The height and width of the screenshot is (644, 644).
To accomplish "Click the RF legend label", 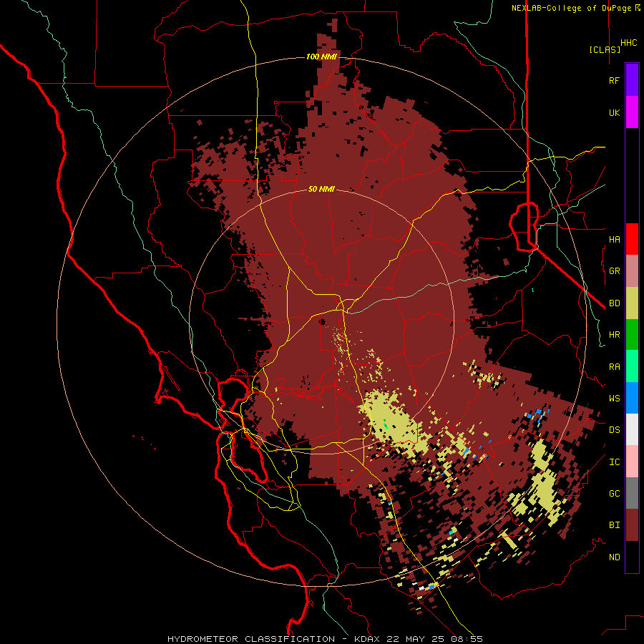I will click(x=614, y=80).
